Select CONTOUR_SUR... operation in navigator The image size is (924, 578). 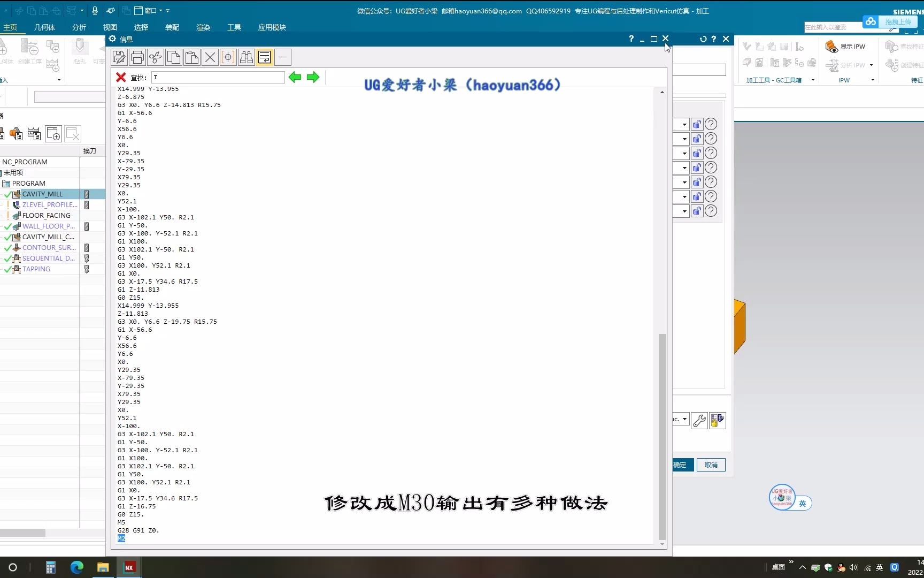(49, 248)
